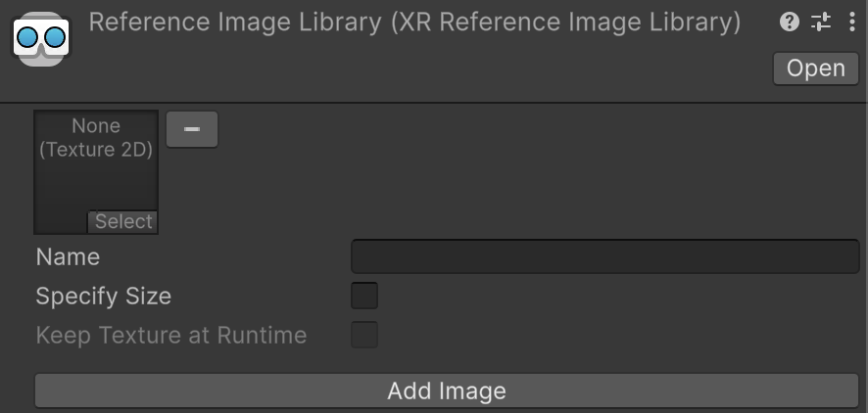Click the (XR Reference Image Library) type text
This screenshot has height=413, width=868.
point(565,22)
